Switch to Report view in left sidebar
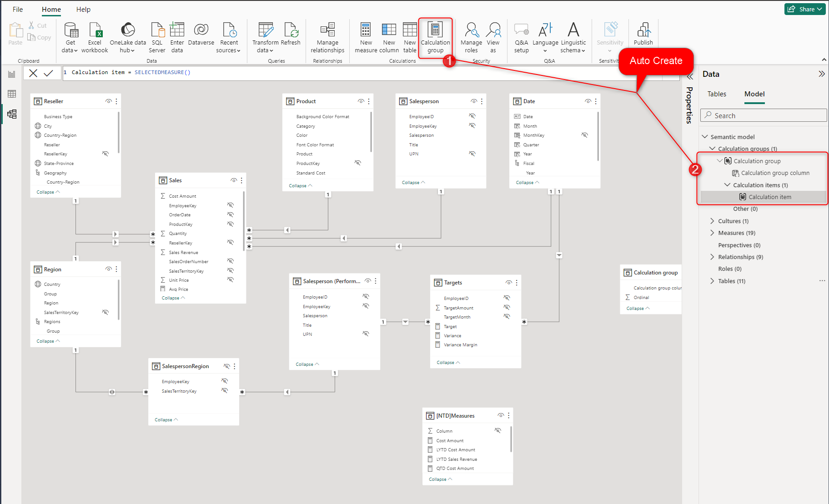 (x=12, y=74)
